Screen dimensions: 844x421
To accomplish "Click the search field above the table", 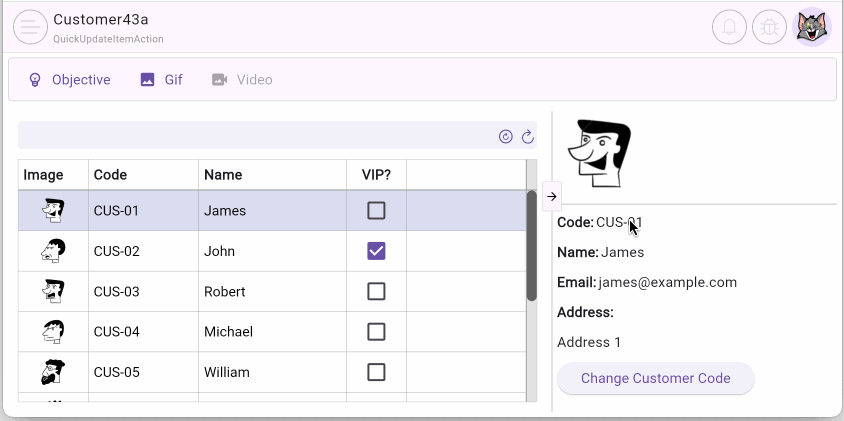I will (x=255, y=136).
